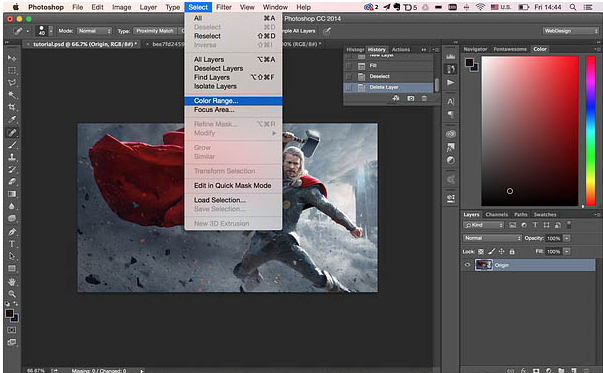Click hue spectrum slider bar
This screenshot has width=603, height=373.
click(x=590, y=131)
